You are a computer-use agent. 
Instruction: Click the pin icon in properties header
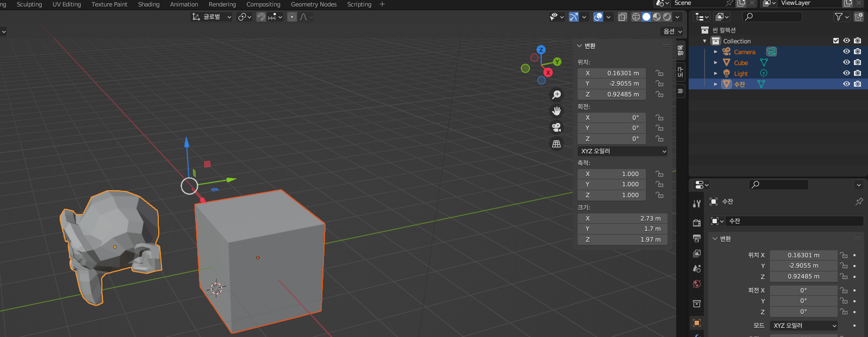tap(859, 202)
